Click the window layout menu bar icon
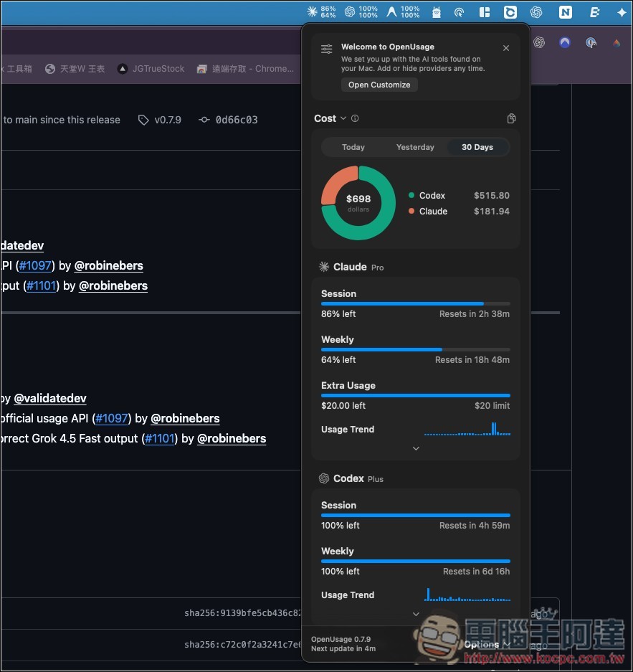The height and width of the screenshot is (672, 633). tap(485, 12)
